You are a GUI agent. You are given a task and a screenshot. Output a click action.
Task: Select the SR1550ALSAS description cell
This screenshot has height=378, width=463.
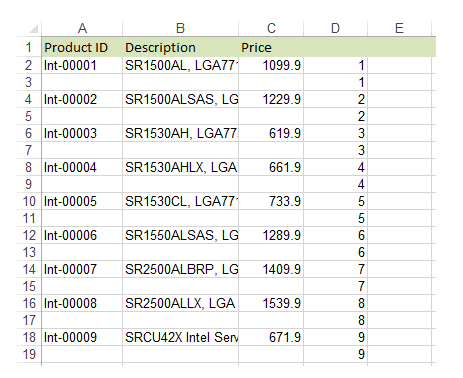180,235
